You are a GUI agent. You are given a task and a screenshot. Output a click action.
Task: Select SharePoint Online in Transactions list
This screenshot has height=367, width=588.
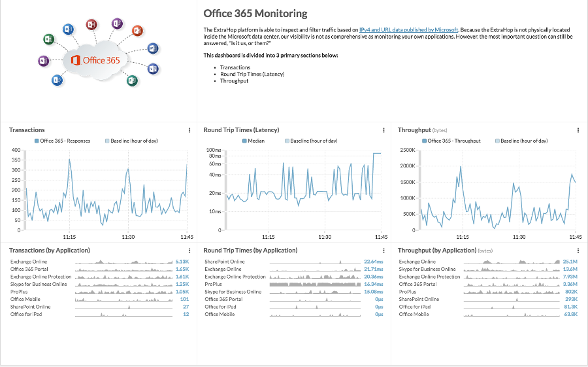99,307
